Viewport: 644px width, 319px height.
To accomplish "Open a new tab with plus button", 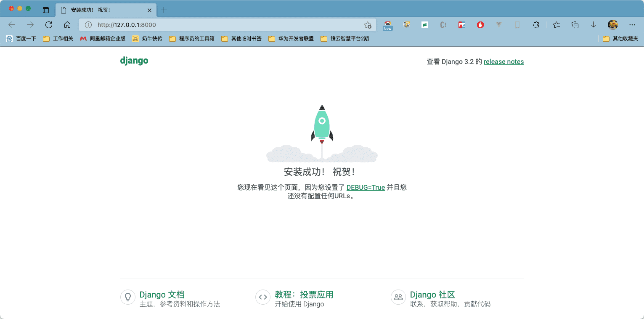I will tap(164, 10).
